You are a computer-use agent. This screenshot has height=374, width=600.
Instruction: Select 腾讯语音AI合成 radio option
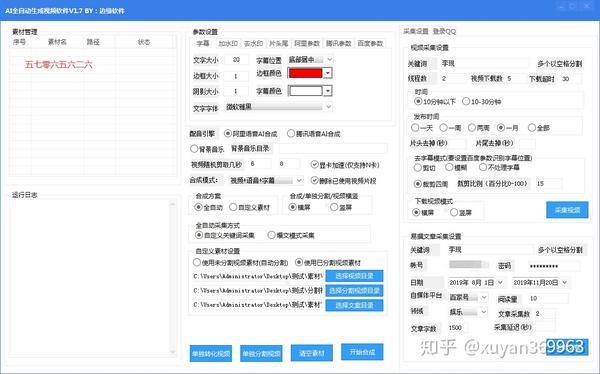[x=314, y=134]
